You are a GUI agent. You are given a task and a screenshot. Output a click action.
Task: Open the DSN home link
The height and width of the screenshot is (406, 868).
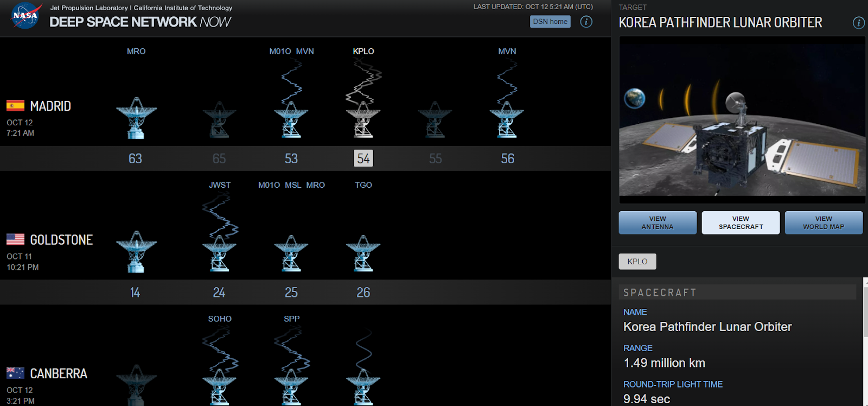tap(550, 22)
